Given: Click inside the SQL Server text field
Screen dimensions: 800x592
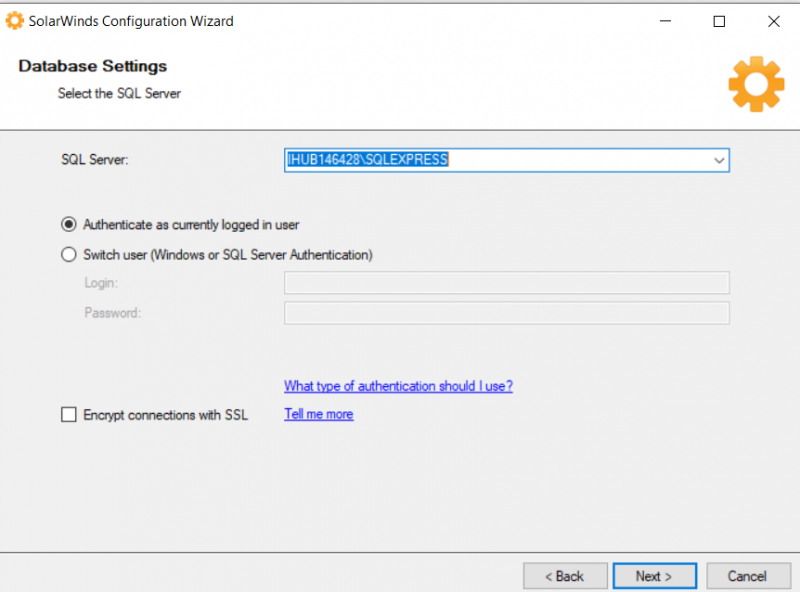Looking at the screenshot, I should point(500,160).
